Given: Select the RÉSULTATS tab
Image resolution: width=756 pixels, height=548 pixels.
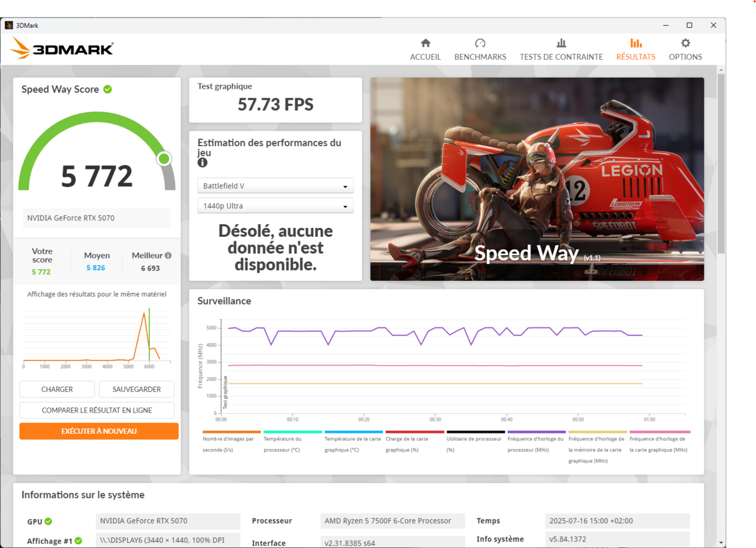Looking at the screenshot, I should click(636, 49).
